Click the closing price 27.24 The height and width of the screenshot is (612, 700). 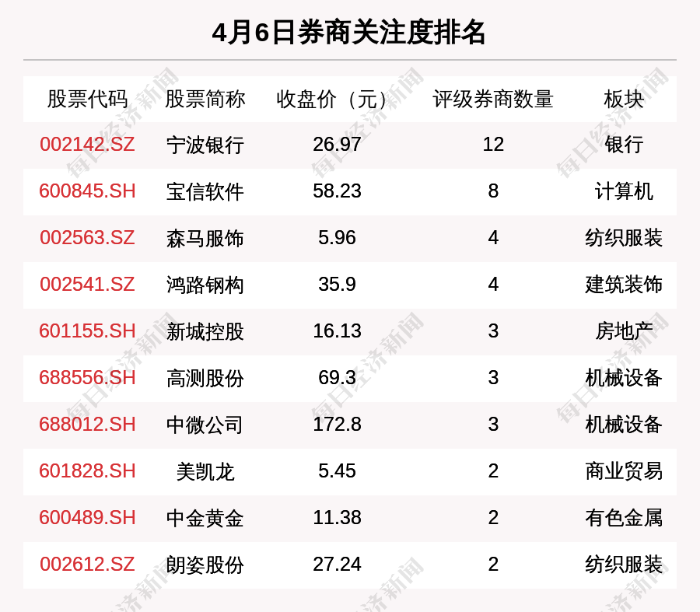[337, 565]
